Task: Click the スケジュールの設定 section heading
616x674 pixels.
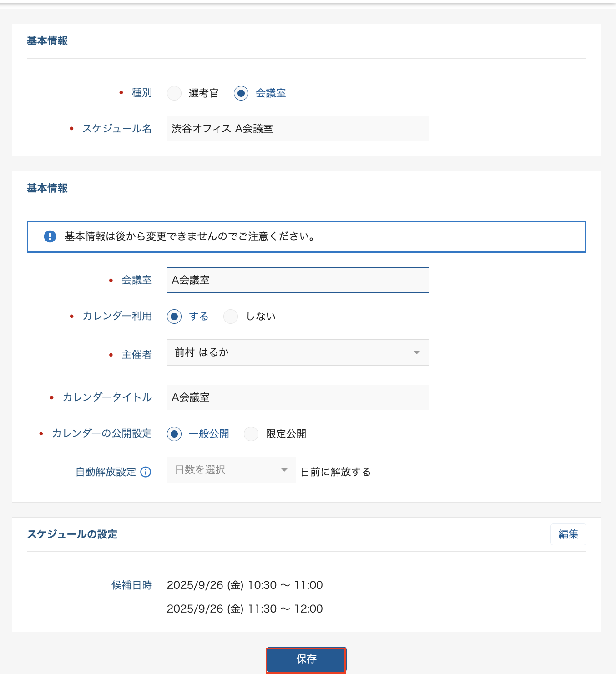Action: point(72,534)
